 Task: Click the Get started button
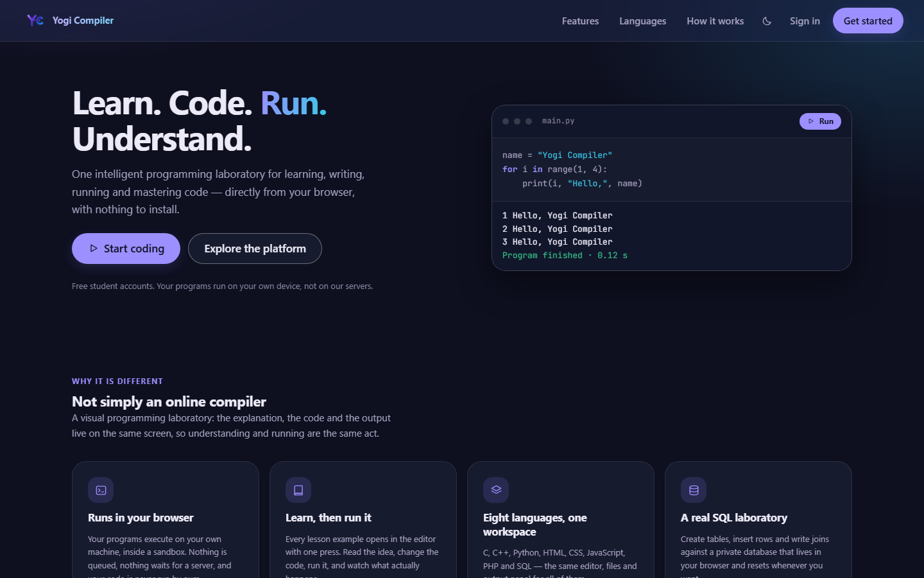(x=868, y=21)
